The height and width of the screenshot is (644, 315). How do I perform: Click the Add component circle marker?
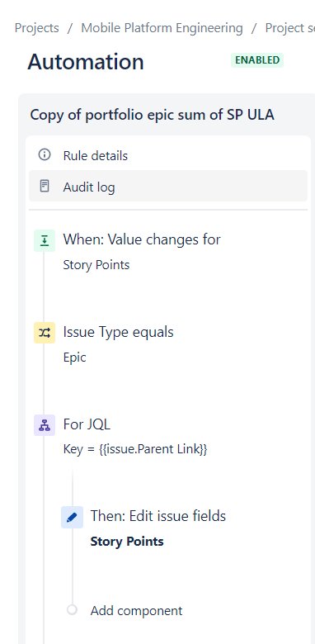[x=73, y=610]
